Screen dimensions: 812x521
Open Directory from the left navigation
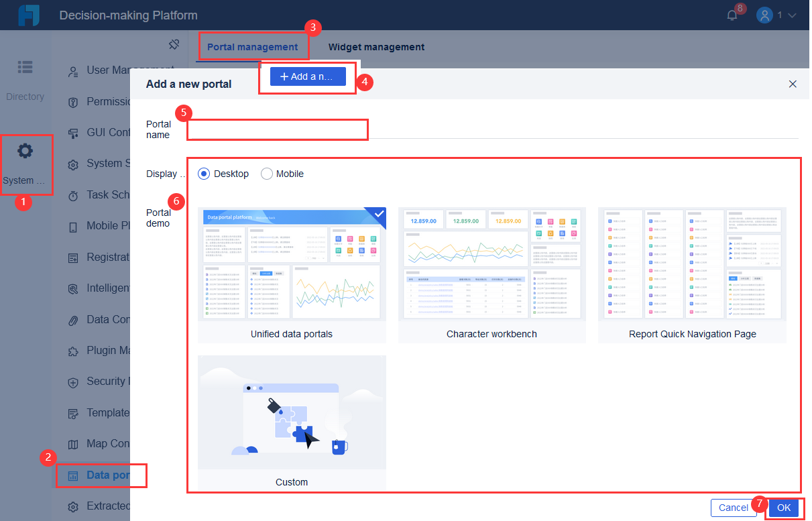(25, 74)
